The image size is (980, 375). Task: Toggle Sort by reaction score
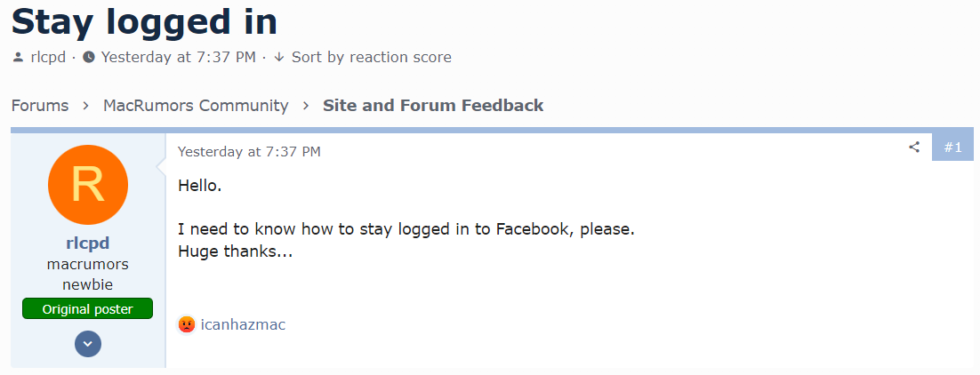(x=371, y=58)
